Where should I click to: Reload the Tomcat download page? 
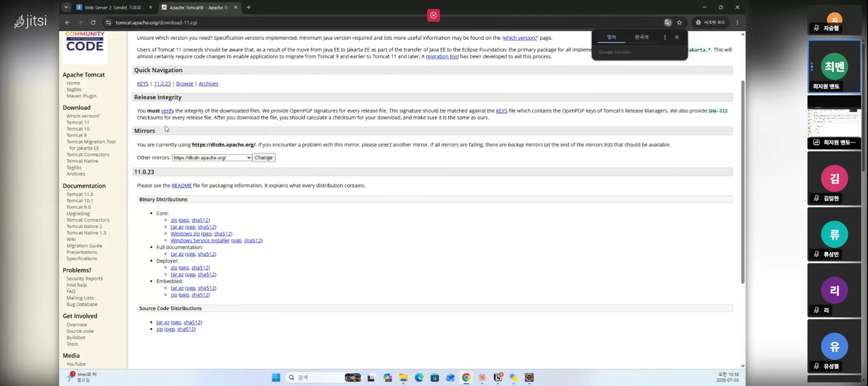[x=93, y=22]
